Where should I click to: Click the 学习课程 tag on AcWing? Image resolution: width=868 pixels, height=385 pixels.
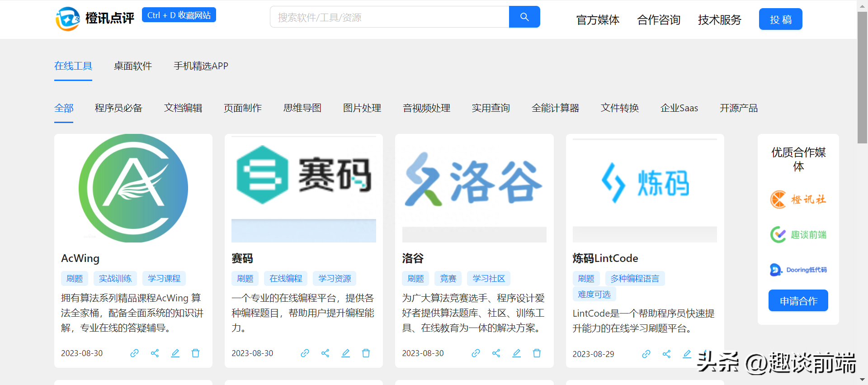(164, 278)
